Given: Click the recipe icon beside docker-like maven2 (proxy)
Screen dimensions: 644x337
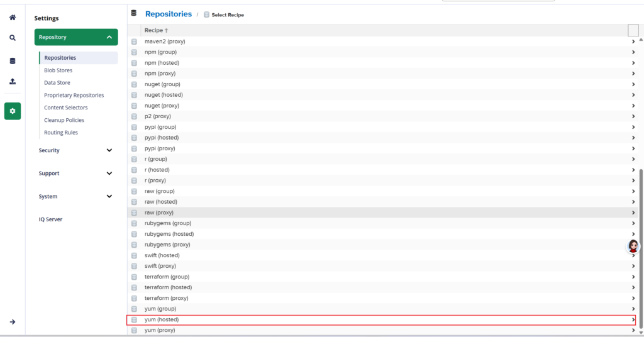Looking at the screenshot, I should 134,41.
